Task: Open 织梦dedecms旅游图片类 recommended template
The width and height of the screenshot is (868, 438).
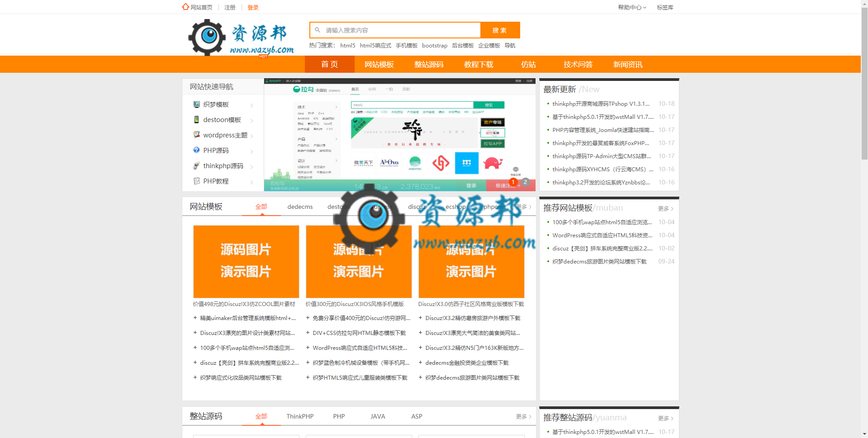Action: pos(599,261)
